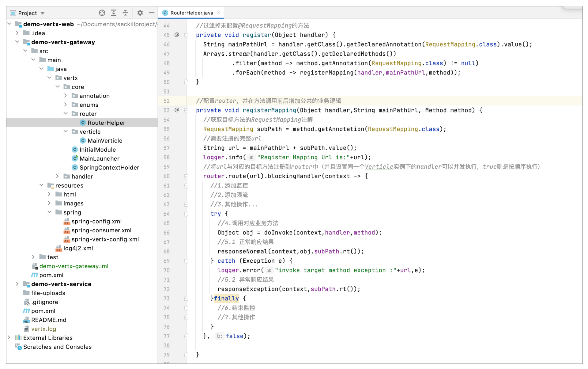This screenshot has height=369, width=588.
Task: Toggle code fold marker at line 60
Action: [x=186, y=177]
